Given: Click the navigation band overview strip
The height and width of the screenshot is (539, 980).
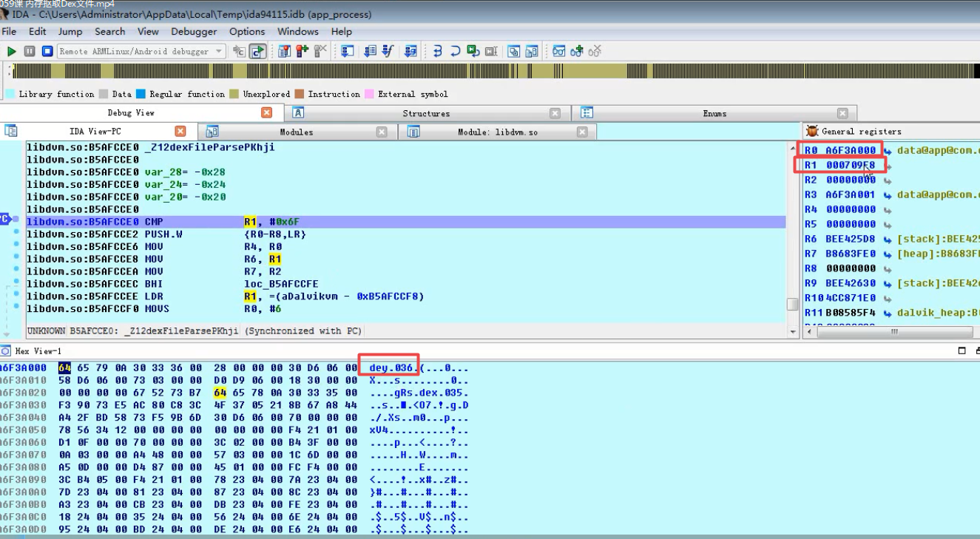Looking at the screenshot, I should 496,71.
